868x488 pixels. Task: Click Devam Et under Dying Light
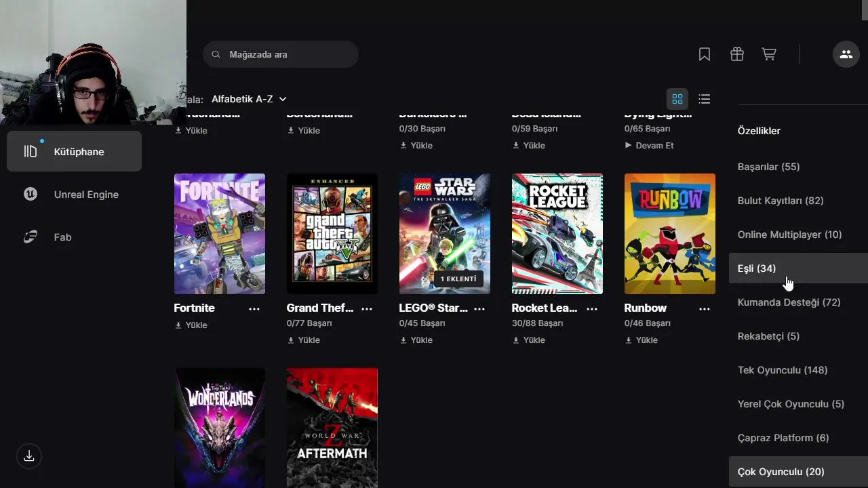coord(649,146)
